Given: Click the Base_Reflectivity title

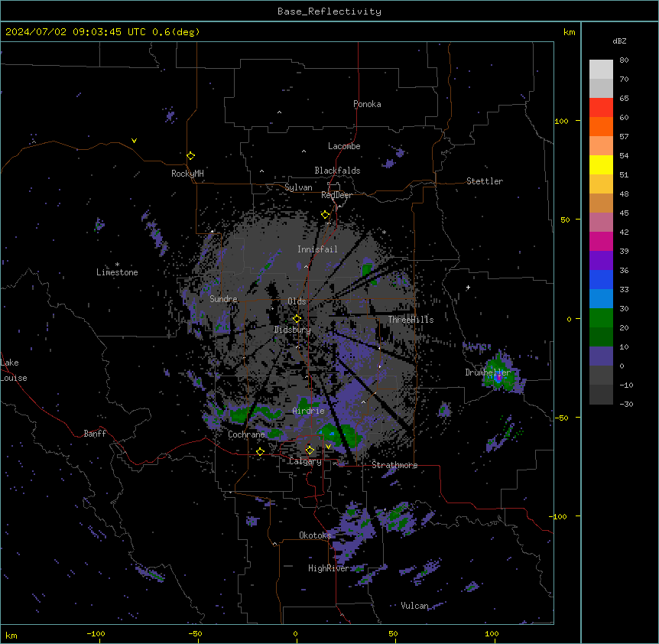Looking at the screenshot, I should click(329, 11).
